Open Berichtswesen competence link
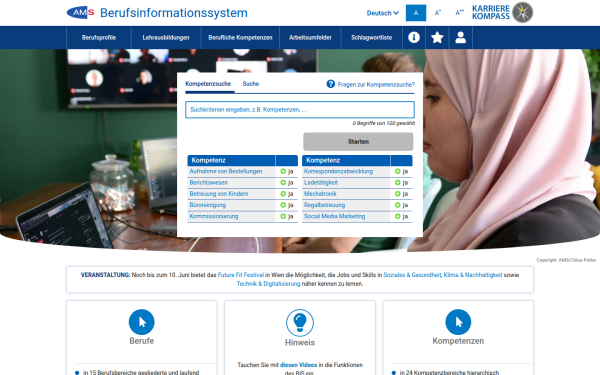Image resolution: width=600 pixels, height=375 pixels. pyautogui.click(x=209, y=183)
